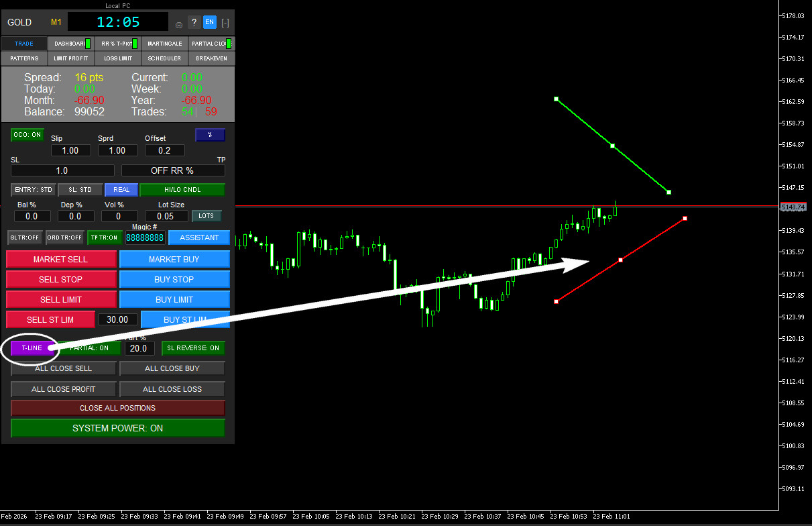Open the BREAKEVEN tab

point(212,58)
